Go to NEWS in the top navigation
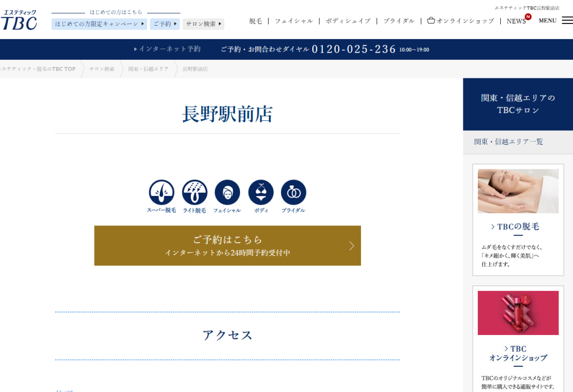The width and height of the screenshot is (573, 392). 516,21
